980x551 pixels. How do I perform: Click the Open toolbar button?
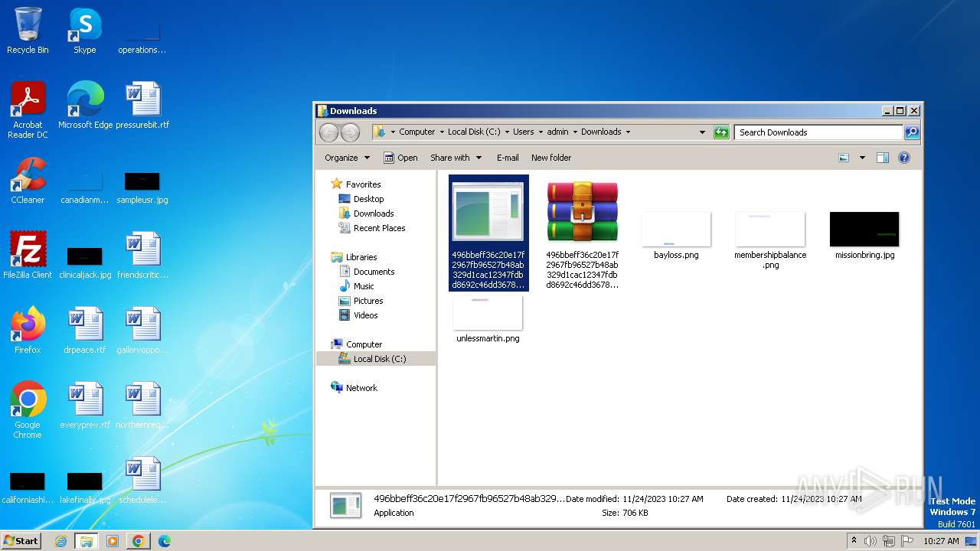(x=400, y=158)
